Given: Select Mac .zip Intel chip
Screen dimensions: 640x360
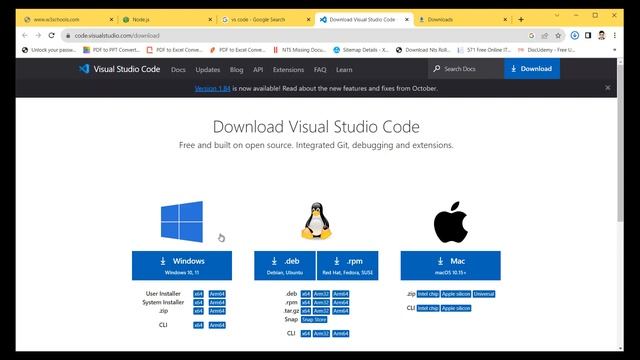Looking at the screenshot, I should [428, 294].
